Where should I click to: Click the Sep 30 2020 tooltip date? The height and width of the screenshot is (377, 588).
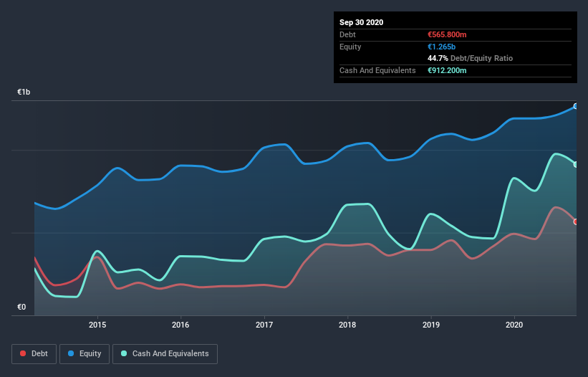click(361, 22)
